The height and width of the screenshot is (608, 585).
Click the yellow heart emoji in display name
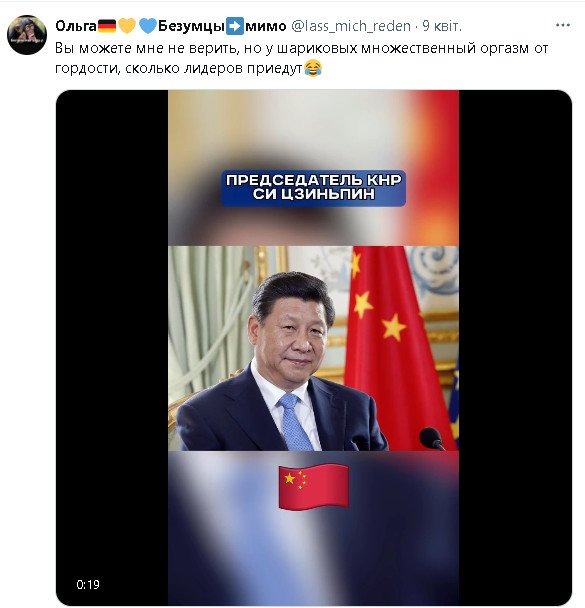point(127,26)
